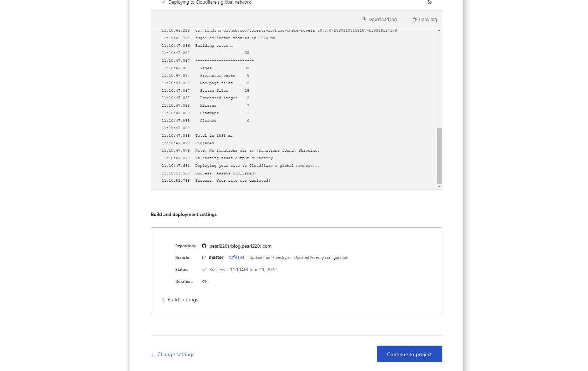Click the master branch name
The width and height of the screenshot is (588, 371).
pos(216,257)
